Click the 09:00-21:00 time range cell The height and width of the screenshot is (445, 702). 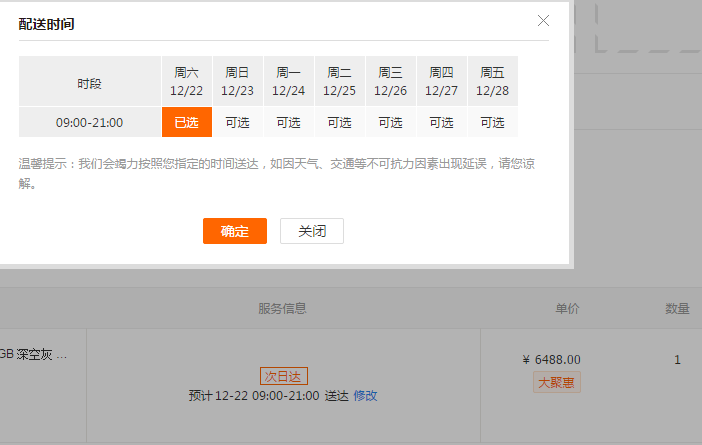(90, 122)
